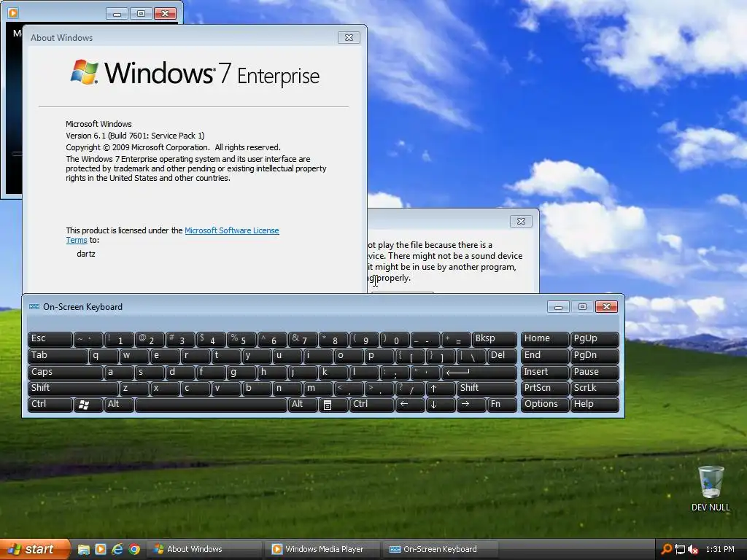The image size is (747, 560).
Task: Tap the up arrow key
Action: [441, 389]
